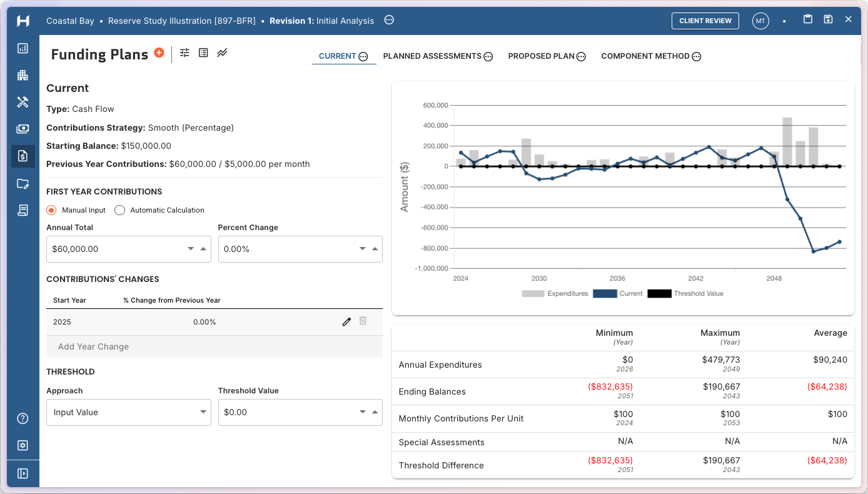This screenshot has width=868, height=494.
Task: Click the comparison chart icon beside Funding Plans
Action: tap(222, 53)
